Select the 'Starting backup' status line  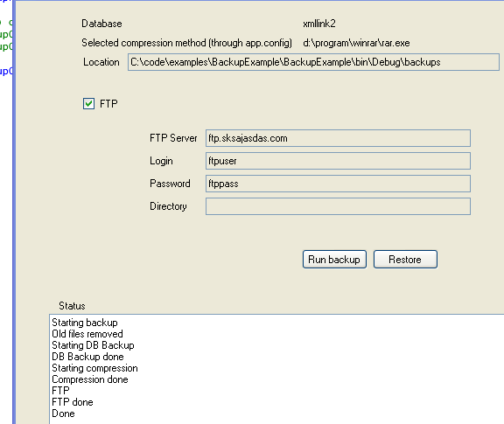point(85,323)
